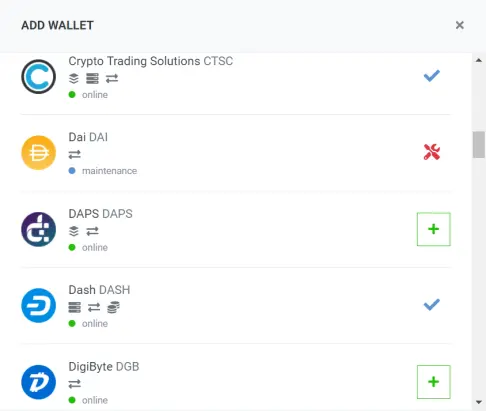Viewport: 486px width, 411px height.
Task: Click the blue checkmark for CTSC wallet
Action: pyautogui.click(x=432, y=76)
